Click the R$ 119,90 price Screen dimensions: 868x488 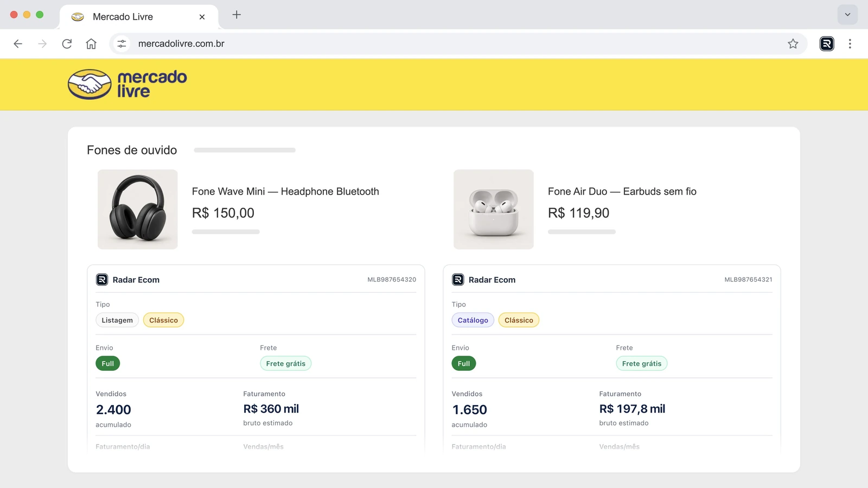579,213
